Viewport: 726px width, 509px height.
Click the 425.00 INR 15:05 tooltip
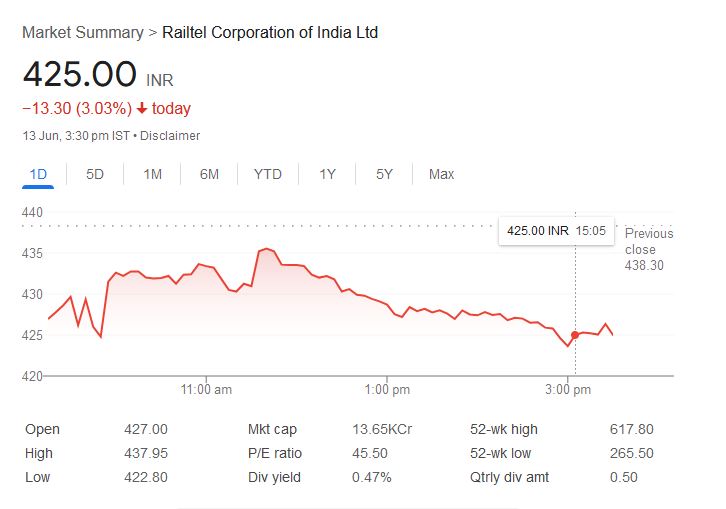tap(556, 231)
